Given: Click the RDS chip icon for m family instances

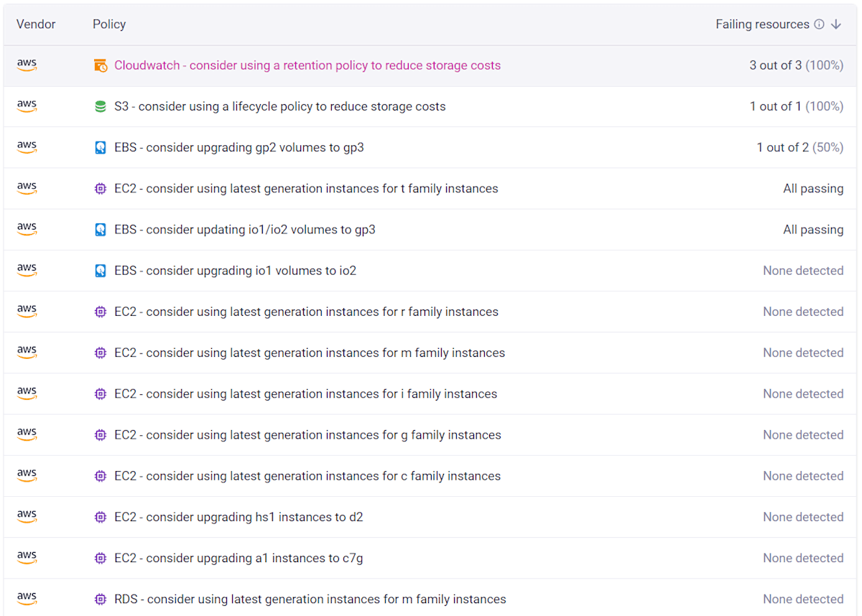Looking at the screenshot, I should [x=101, y=599].
